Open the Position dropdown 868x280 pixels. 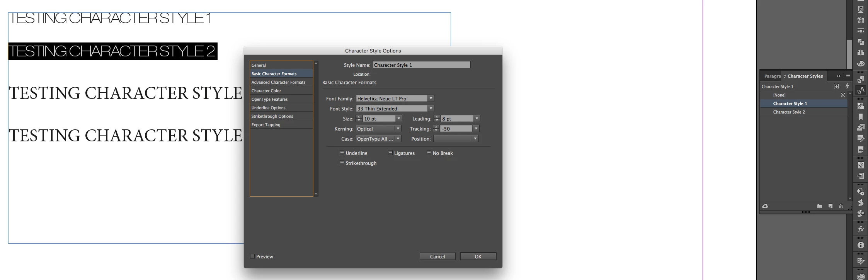[x=456, y=139]
